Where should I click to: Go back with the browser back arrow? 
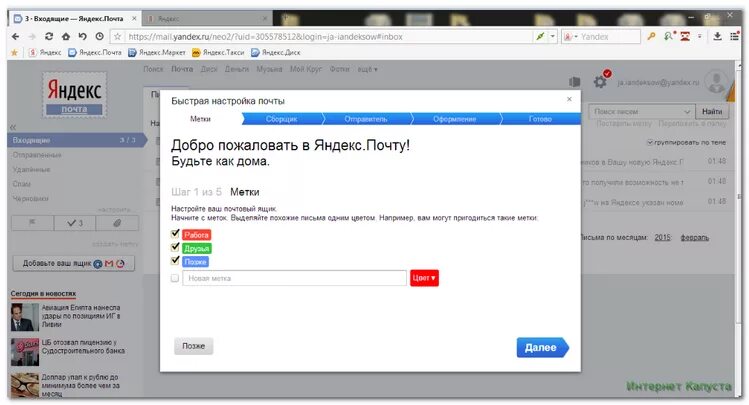(x=15, y=37)
